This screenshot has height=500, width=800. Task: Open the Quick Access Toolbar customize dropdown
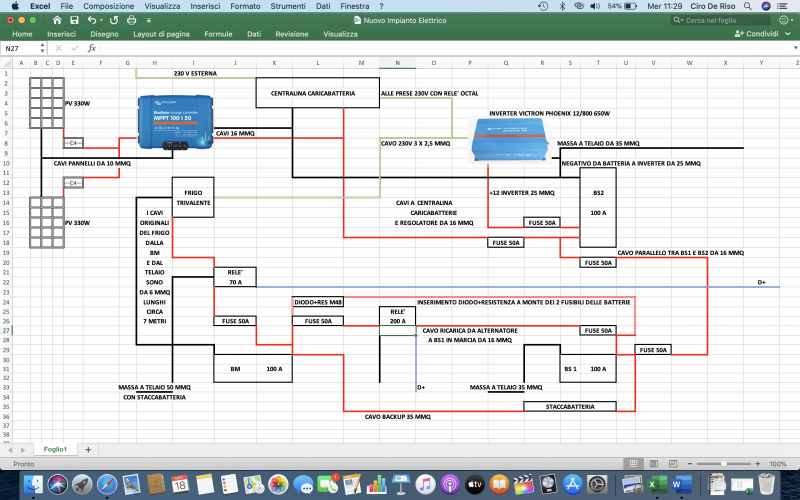tap(147, 20)
